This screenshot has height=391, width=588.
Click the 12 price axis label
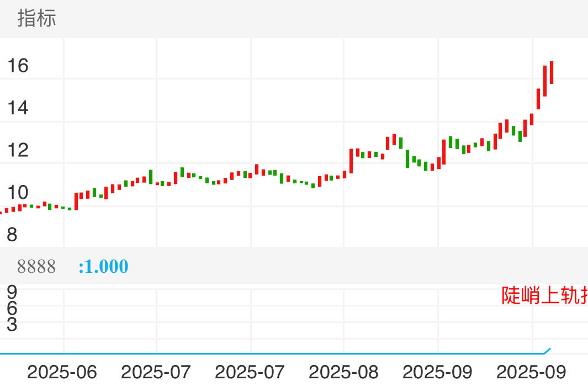click(x=18, y=150)
